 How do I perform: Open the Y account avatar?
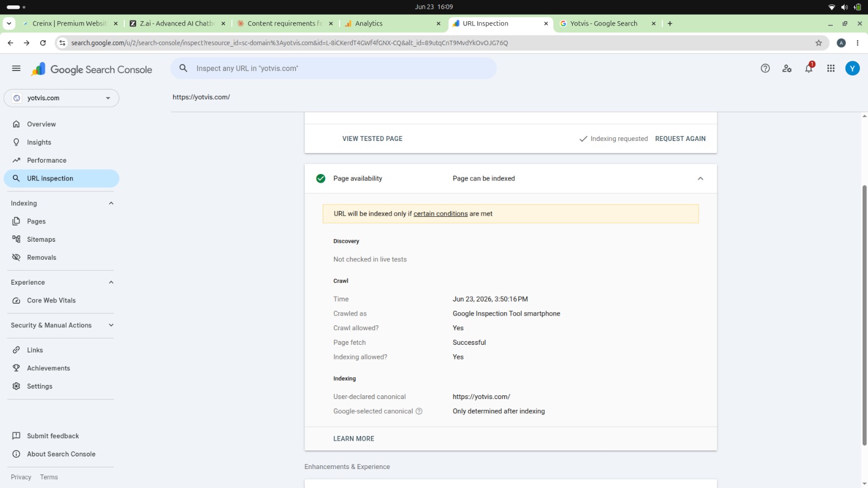click(x=852, y=68)
